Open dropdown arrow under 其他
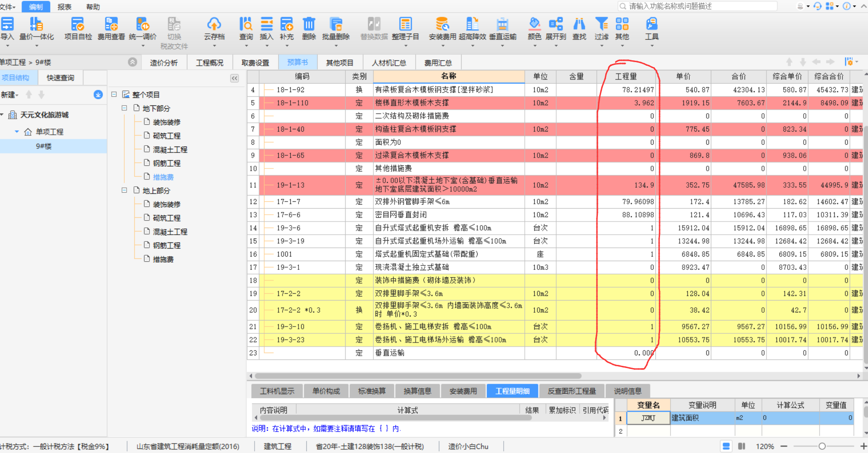 coord(622,46)
